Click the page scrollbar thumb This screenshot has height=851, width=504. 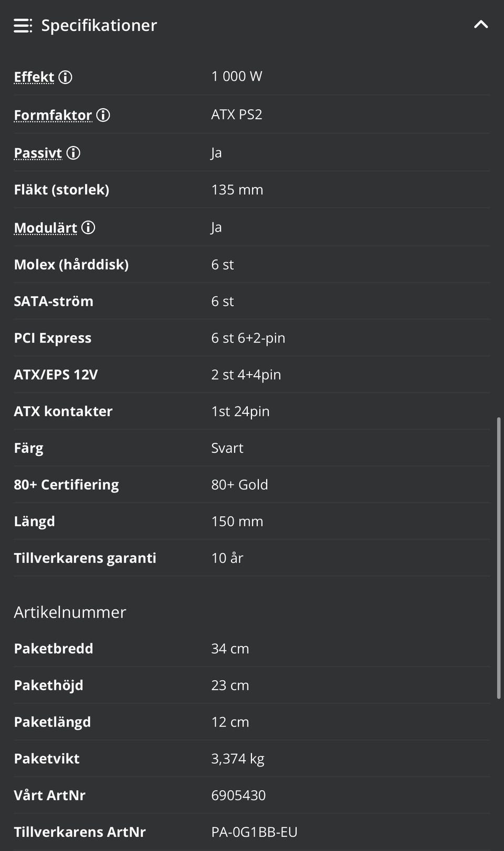click(x=499, y=557)
